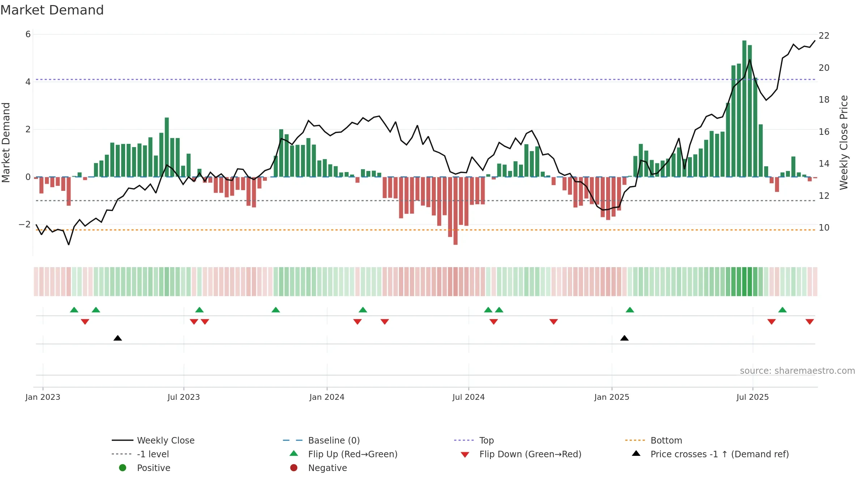Click the Jul 2023 x-axis label

tap(184, 397)
